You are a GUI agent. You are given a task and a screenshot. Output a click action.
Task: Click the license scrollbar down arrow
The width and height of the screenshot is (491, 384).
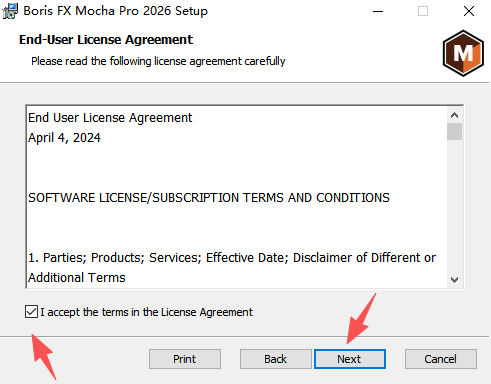pyautogui.click(x=454, y=279)
